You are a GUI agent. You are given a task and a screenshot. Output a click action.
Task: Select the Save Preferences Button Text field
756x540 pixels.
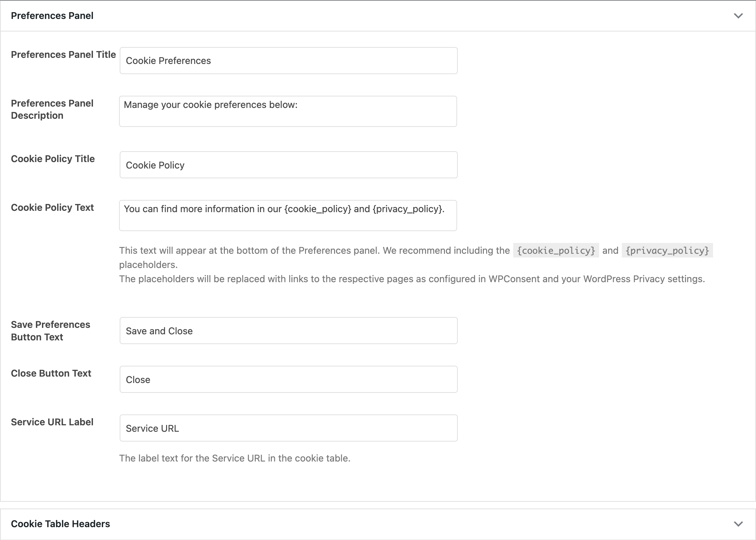pyautogui.click(x=287, y=331)
